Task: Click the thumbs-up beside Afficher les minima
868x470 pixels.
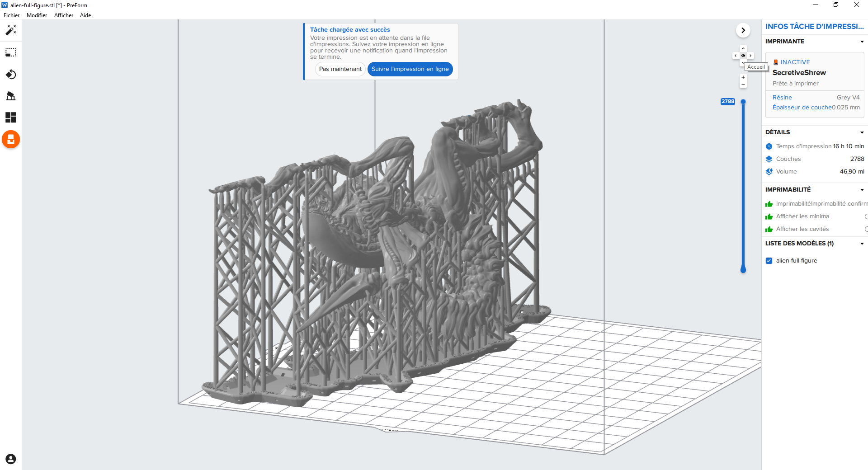Action: click(x=769, y=216)
